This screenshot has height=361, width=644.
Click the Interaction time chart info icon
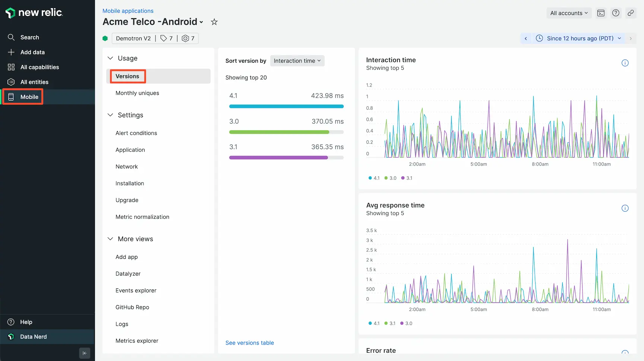(625, 63)
